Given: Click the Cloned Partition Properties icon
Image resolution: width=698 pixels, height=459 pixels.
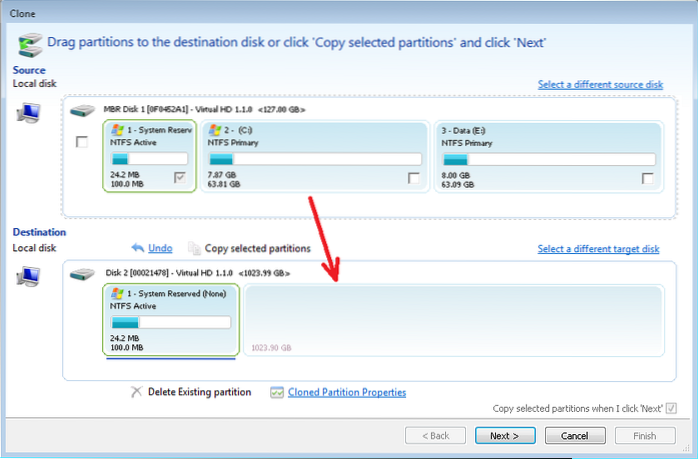Looking at the screenshot, I should 276,392.
